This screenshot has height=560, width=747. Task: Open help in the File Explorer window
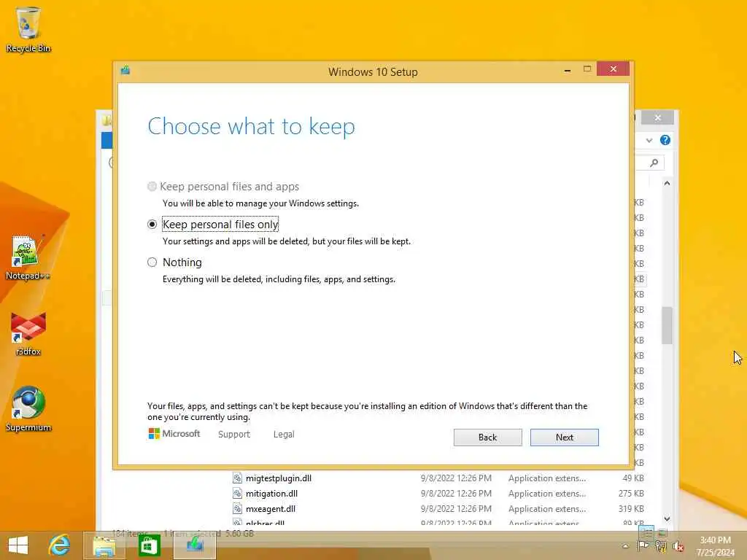click(x=665, y=140)
